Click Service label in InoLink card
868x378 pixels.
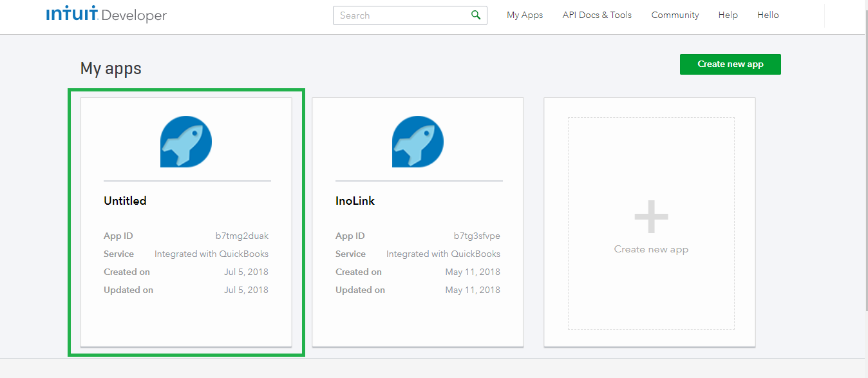point(350,254)
